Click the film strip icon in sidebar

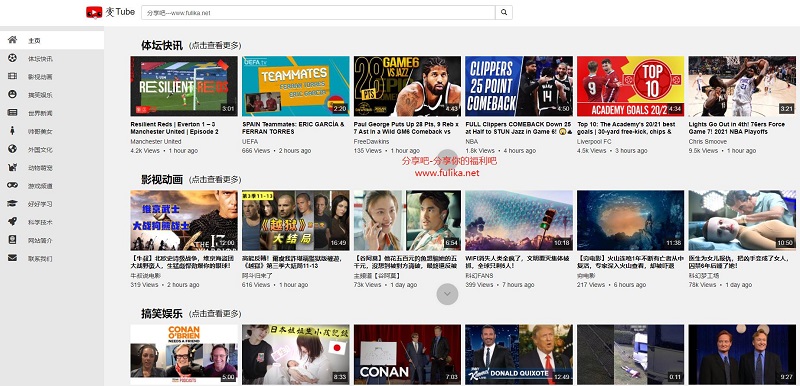[12, 76]
